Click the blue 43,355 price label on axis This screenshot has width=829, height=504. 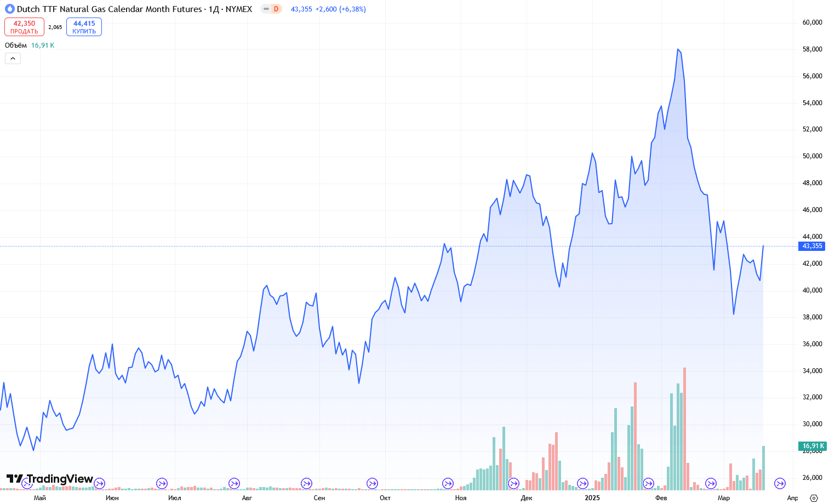[x=812, y=246]
